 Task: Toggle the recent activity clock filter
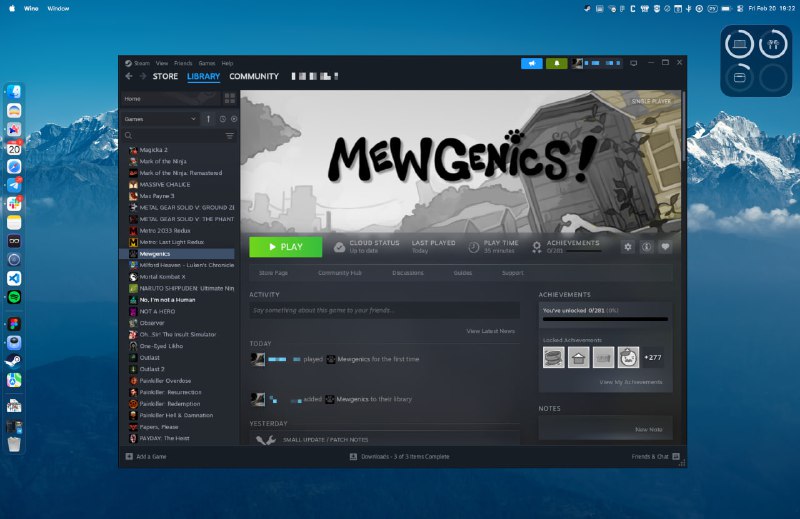[x=223, y=119]
